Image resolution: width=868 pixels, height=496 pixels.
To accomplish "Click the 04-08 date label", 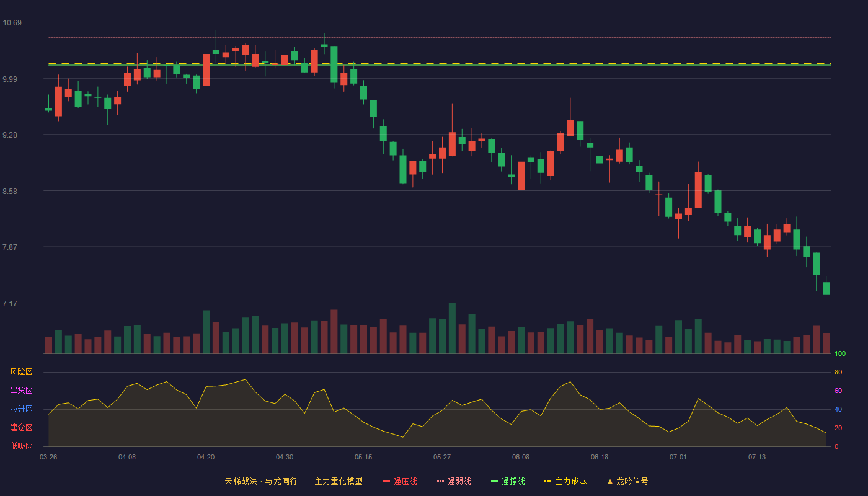I will 127,457.
